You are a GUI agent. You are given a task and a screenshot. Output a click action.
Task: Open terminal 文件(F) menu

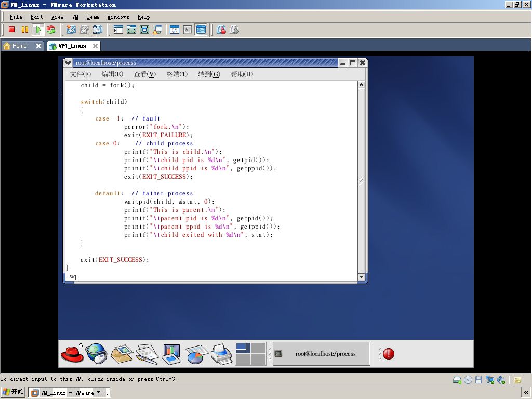click(x=80, y=74)
